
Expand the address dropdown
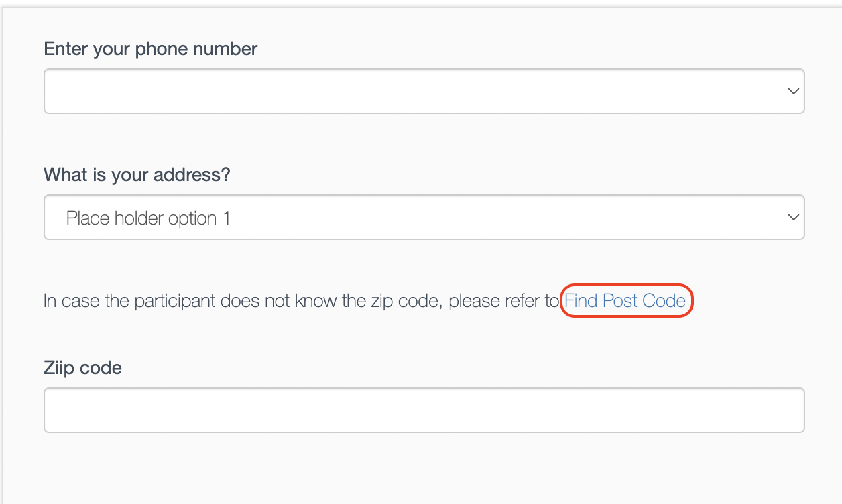424,217
